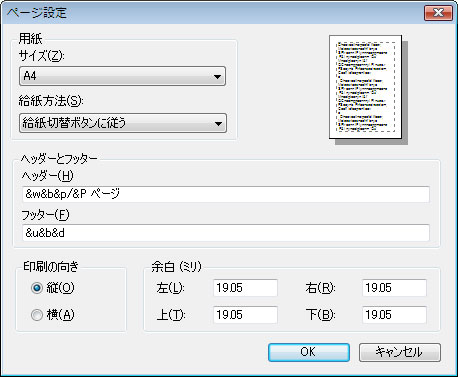Click the left margin 左(L) field

point(245,288)
